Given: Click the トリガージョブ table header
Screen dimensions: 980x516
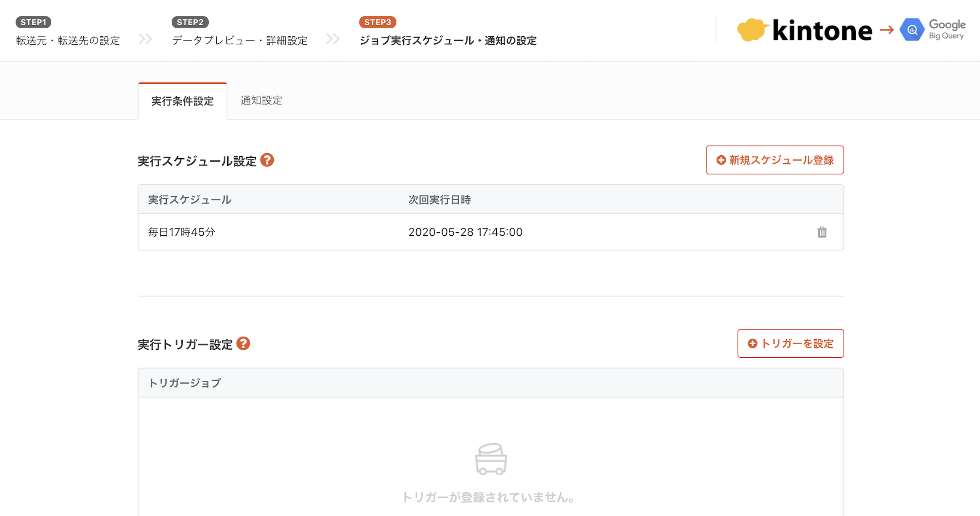Looking at the screenshot, I should coord(184,383).
